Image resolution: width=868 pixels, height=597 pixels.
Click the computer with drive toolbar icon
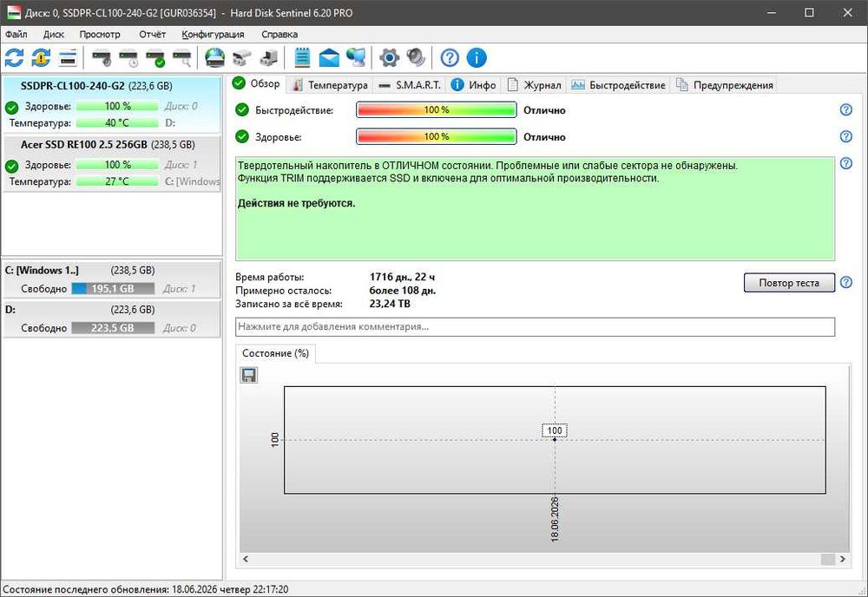[x=268, y=57]
